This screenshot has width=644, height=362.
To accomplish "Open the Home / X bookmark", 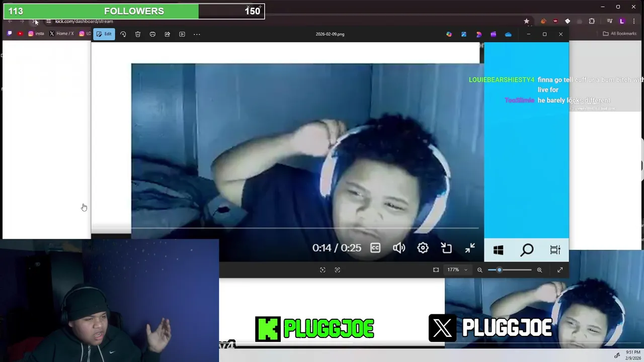I will [x=61, y=34].
